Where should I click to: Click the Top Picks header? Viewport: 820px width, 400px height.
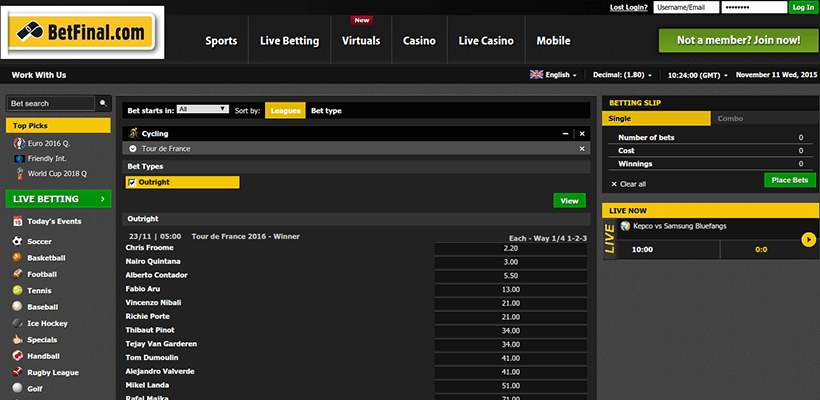(59, 125)
